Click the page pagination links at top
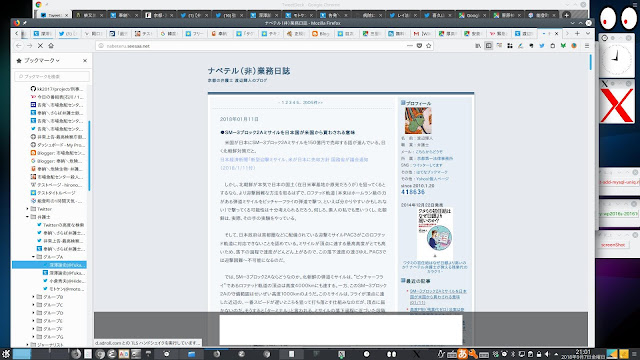This screenshot has width=640, height=360. click(x=300, y=102)
